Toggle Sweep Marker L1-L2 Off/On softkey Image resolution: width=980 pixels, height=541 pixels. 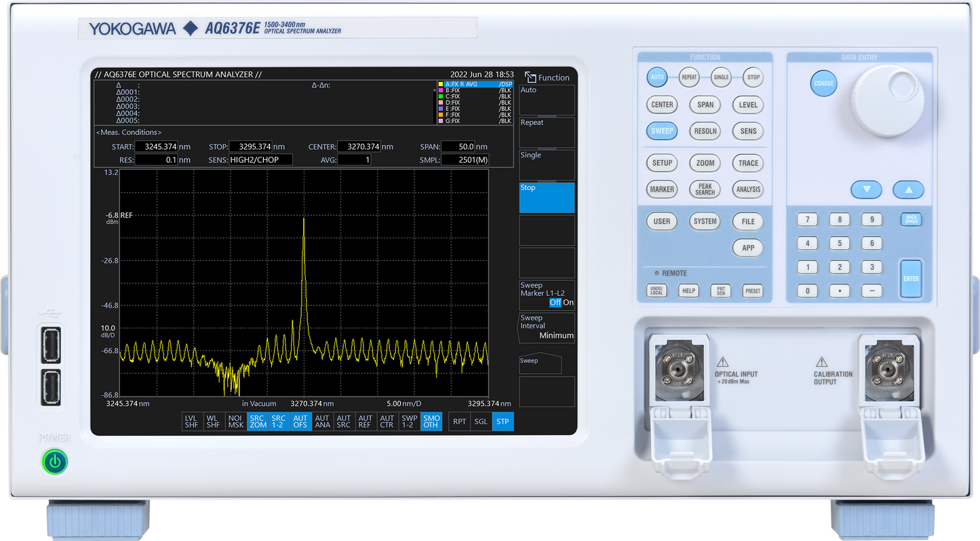click(x=547, y=295)
